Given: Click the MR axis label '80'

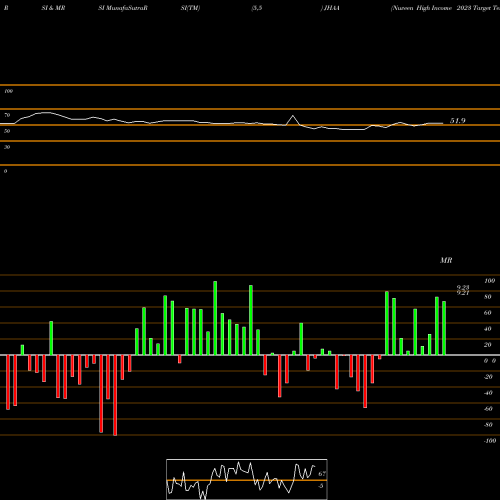Looking at the screenshot, I should (488, 297).
